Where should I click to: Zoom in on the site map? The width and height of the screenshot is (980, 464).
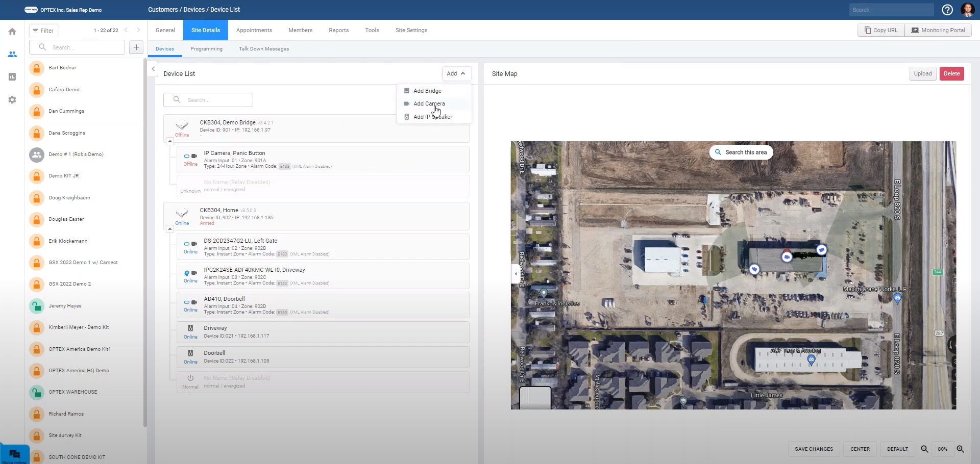click(x=960, y=449)
